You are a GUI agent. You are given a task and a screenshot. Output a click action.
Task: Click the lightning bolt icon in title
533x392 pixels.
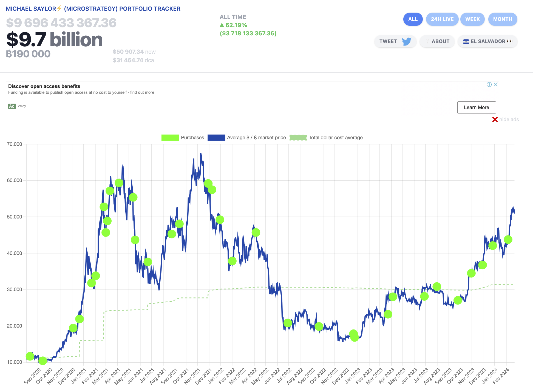coord(59,8)
